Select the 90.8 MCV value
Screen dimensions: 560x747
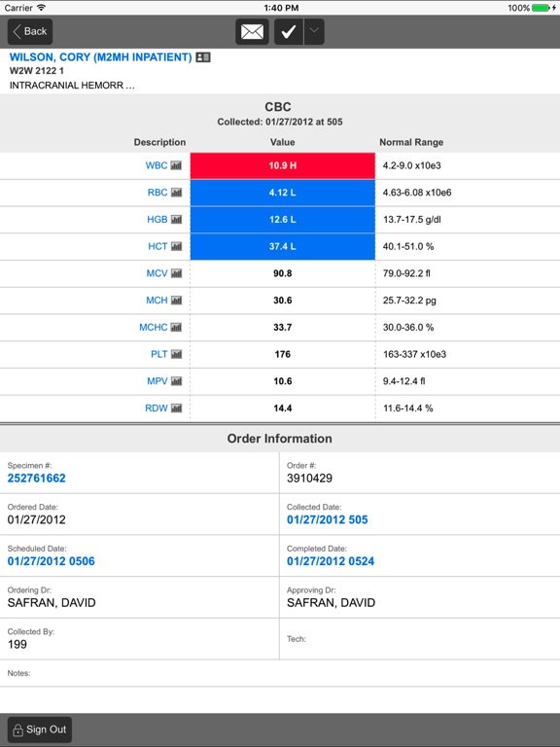282,273
